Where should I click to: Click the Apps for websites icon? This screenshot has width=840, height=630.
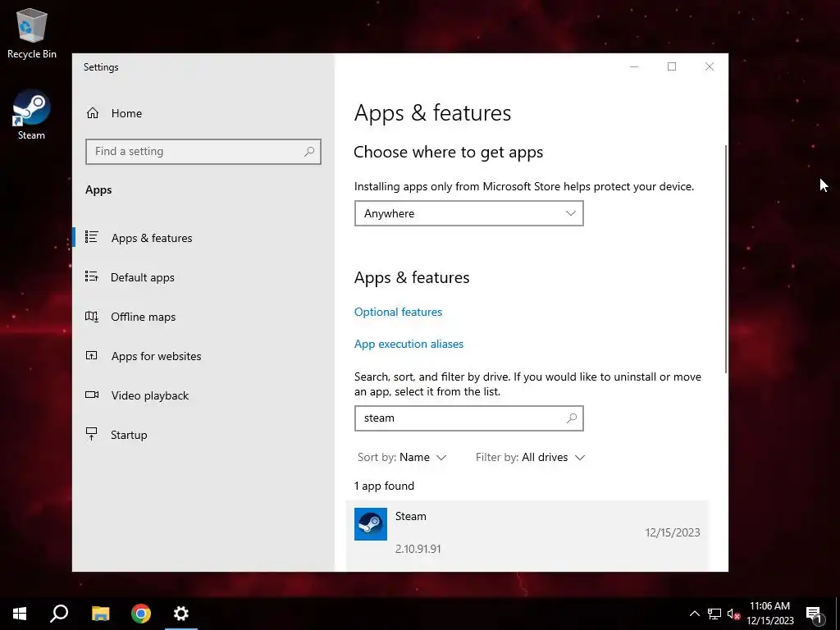click(92, 355)
